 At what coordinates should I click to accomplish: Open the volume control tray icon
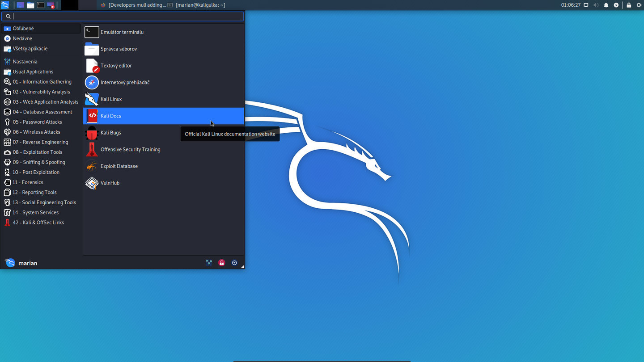(x=596, y=5)
